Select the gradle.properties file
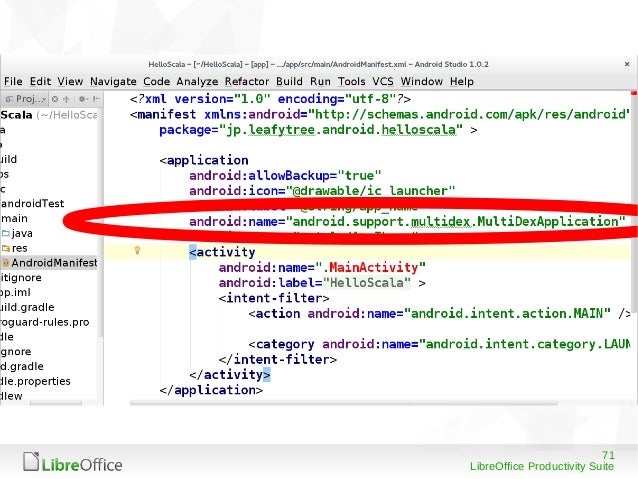638x479 pixels. (x=35, y=381)
